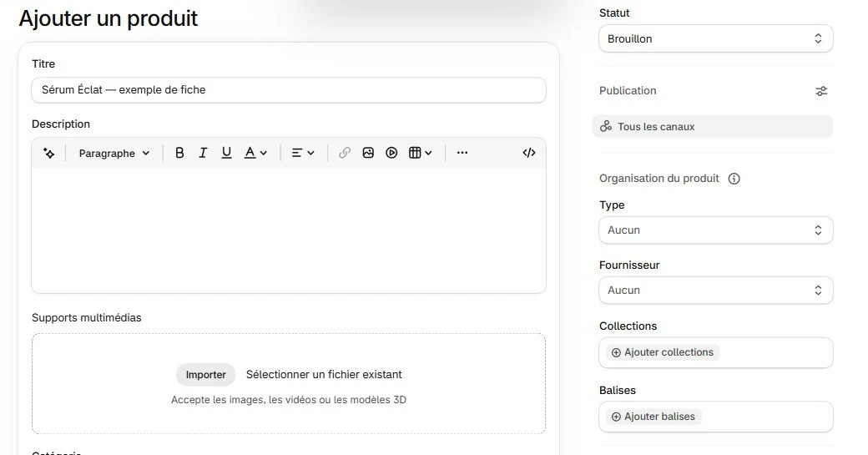This screenshot has height=455, width=868.
Task: Open the Statut Brouillon dropdown
Action: [x=716, y=38]
